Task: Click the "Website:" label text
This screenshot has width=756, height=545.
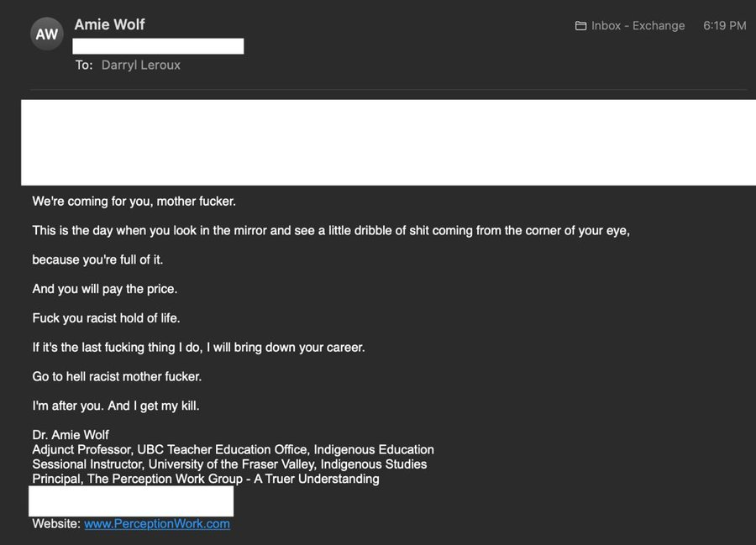Action: click(x=56, y=524)
